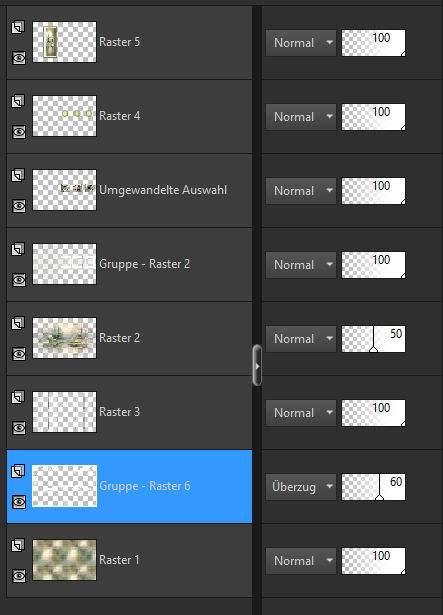
Task: Select the Raster 3 layer name
Action: point(119,412)
